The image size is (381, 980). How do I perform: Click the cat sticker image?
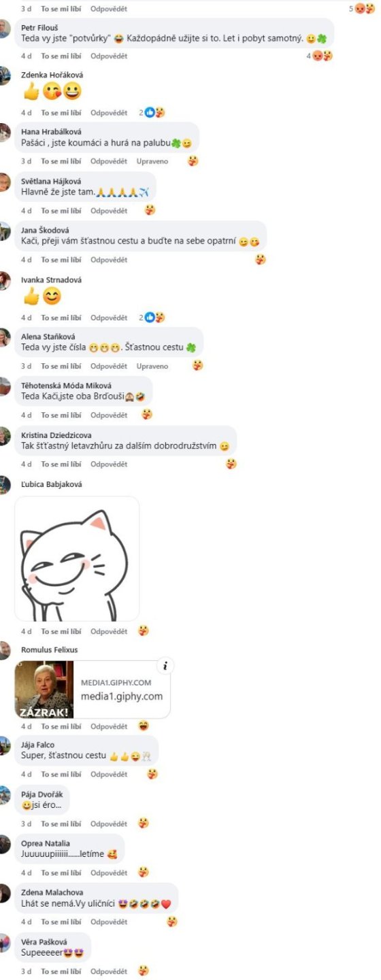pyautogui.click(x=77, y=559)
